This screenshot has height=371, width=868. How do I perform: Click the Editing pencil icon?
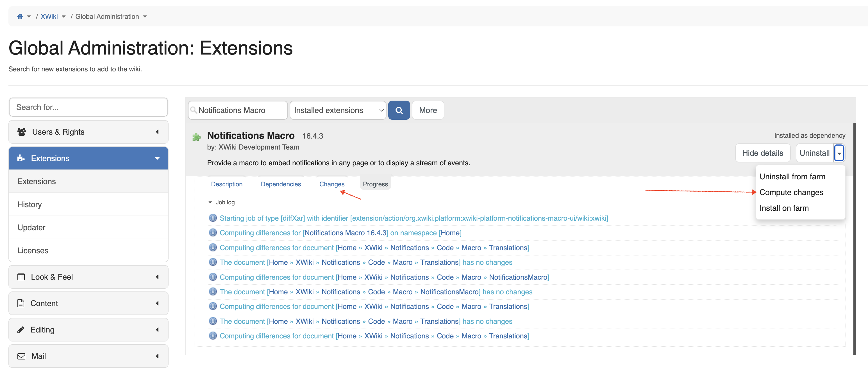(x=21, y=329)
